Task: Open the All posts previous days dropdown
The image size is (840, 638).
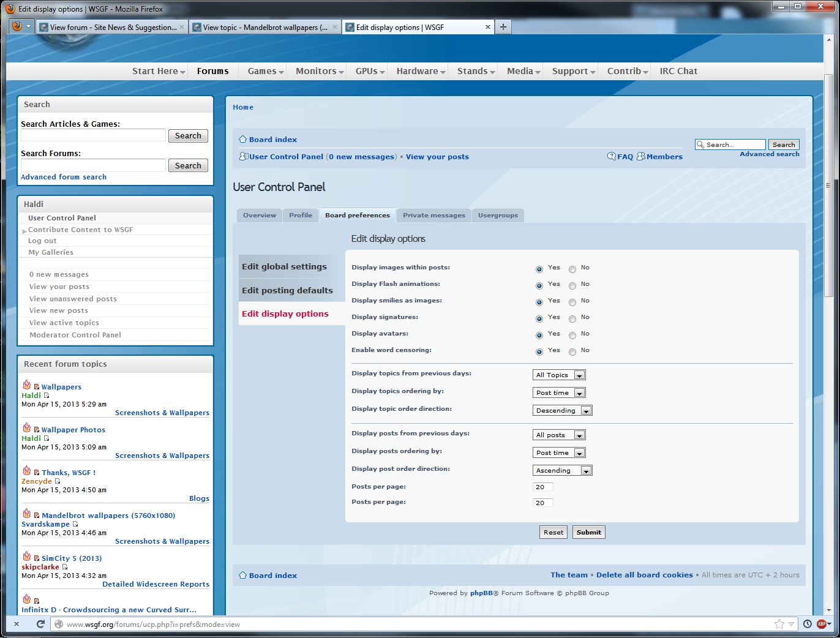Action: (x=559, y=435)
